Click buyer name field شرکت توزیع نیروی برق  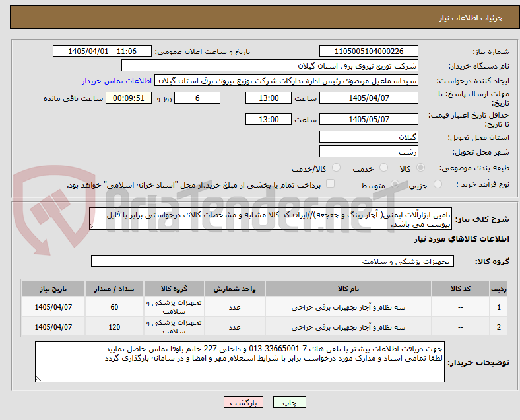[270, 65]
